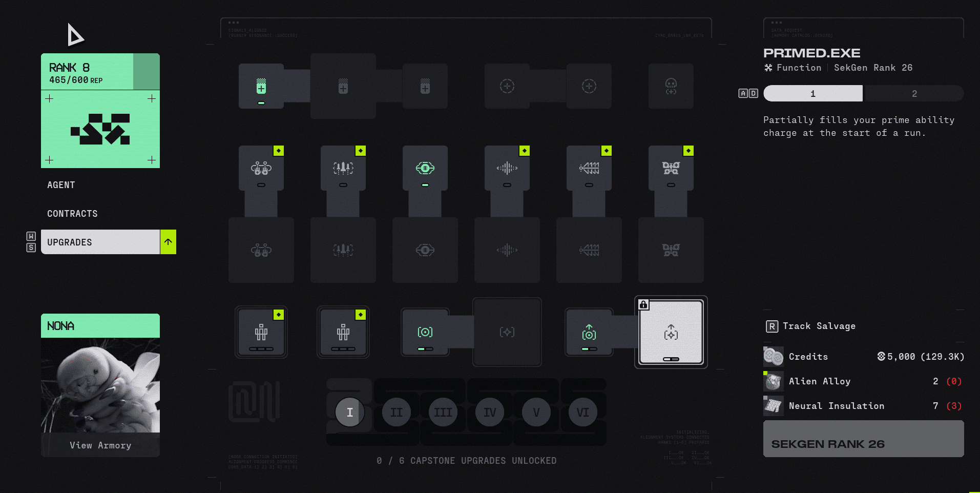Open the AGENT menu
The height and width of the screenshot is (493, 980).
coord(61,185)
